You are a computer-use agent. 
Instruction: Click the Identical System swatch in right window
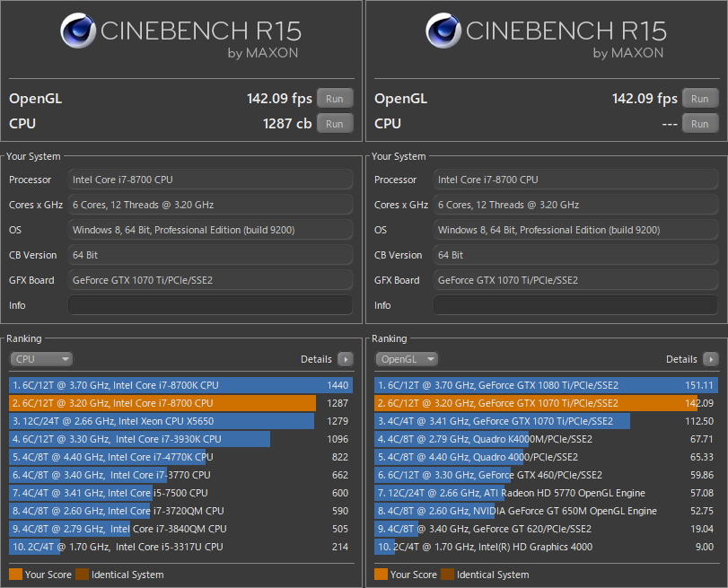(448, 574)
